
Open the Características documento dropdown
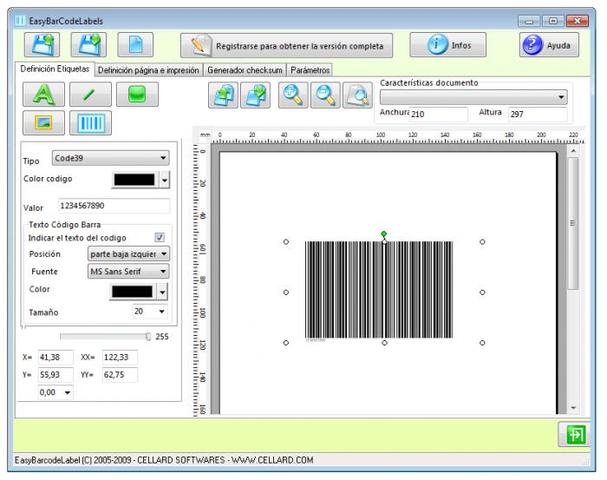pos(473,97)
